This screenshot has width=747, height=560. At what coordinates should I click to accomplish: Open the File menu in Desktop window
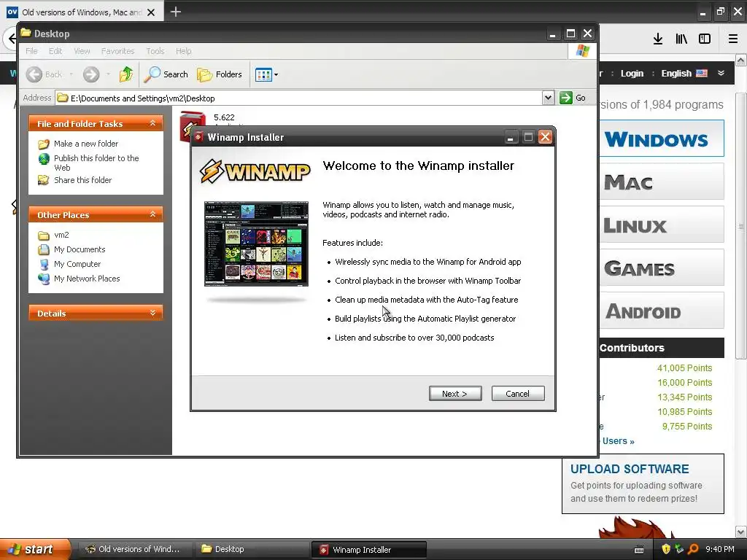pyautogui.click(x=31, y=51)
